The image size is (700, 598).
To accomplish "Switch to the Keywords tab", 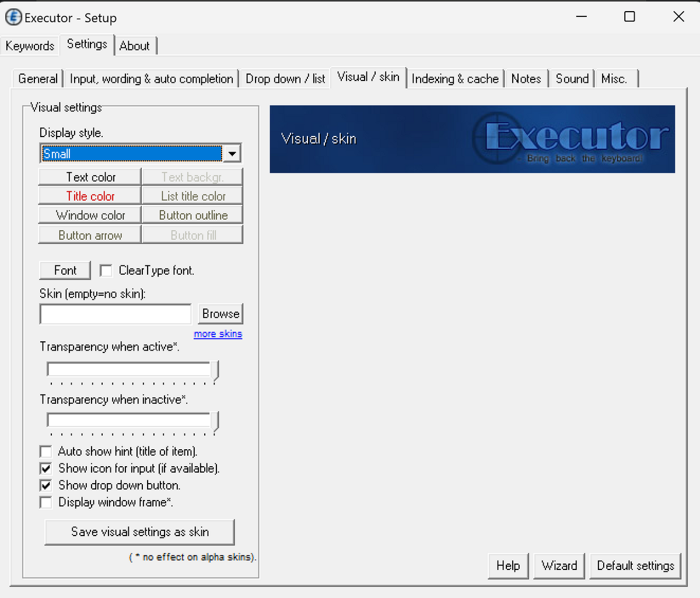I will (x=30, y=46).
